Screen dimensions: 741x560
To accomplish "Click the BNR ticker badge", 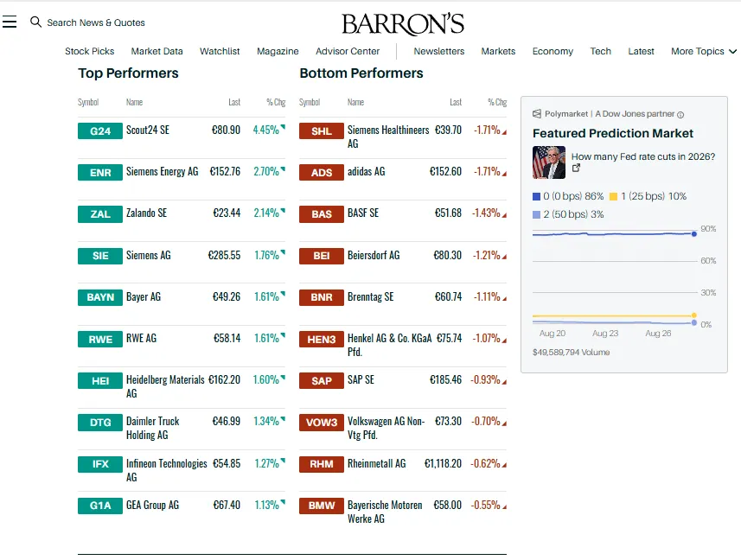I will (322, 297).
